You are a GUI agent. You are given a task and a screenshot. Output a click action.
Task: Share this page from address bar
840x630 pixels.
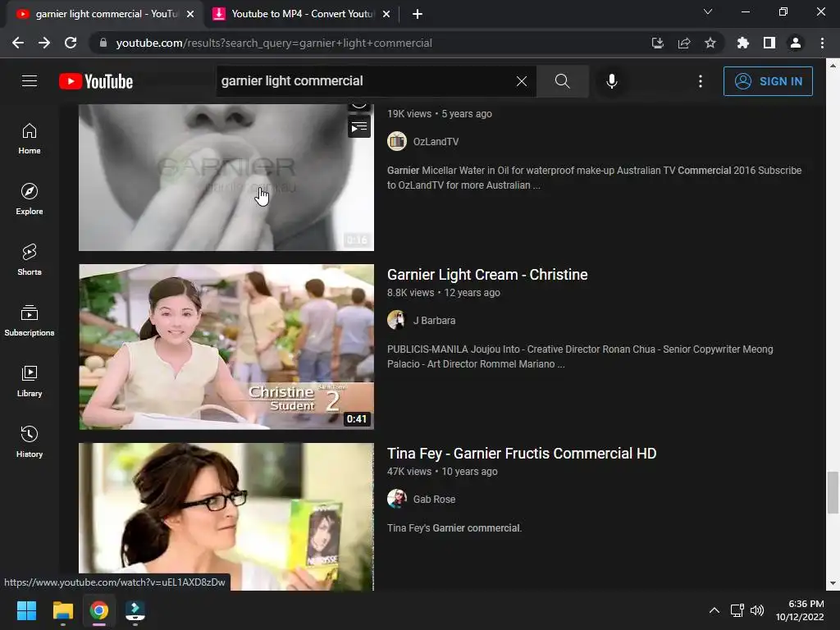[684, 43]
